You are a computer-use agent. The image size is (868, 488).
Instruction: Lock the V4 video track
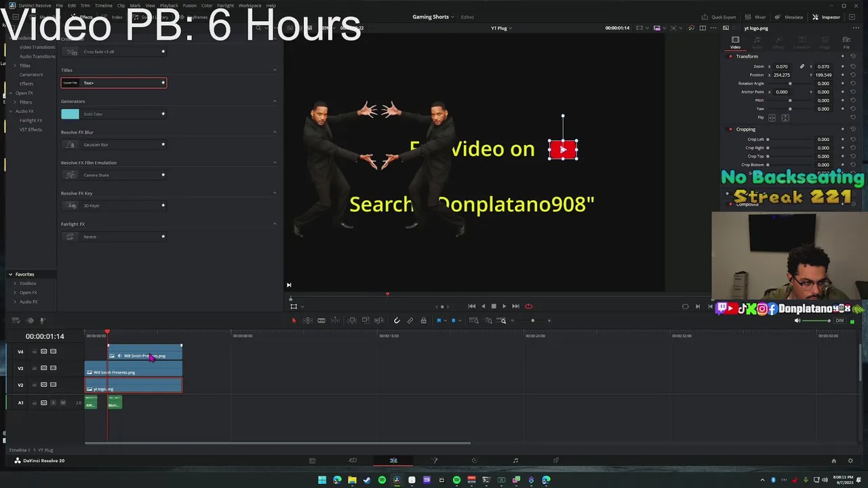(x=35, y=352)
